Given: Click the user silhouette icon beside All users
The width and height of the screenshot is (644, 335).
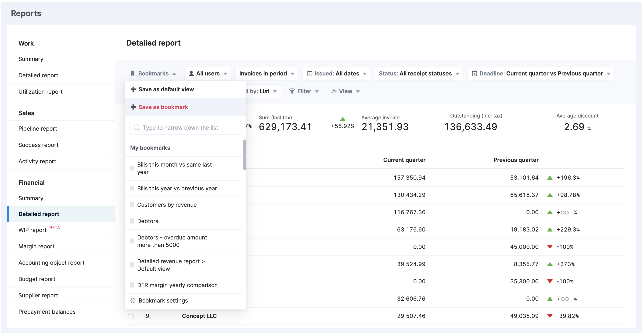Looking at the screenshot, I should point(191,73).
